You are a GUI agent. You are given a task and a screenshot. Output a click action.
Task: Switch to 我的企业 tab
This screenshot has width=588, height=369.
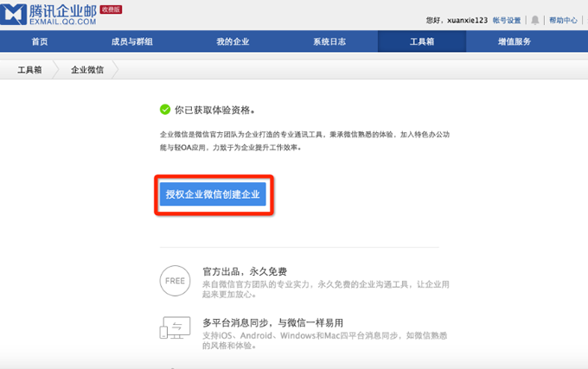(232, 41)
